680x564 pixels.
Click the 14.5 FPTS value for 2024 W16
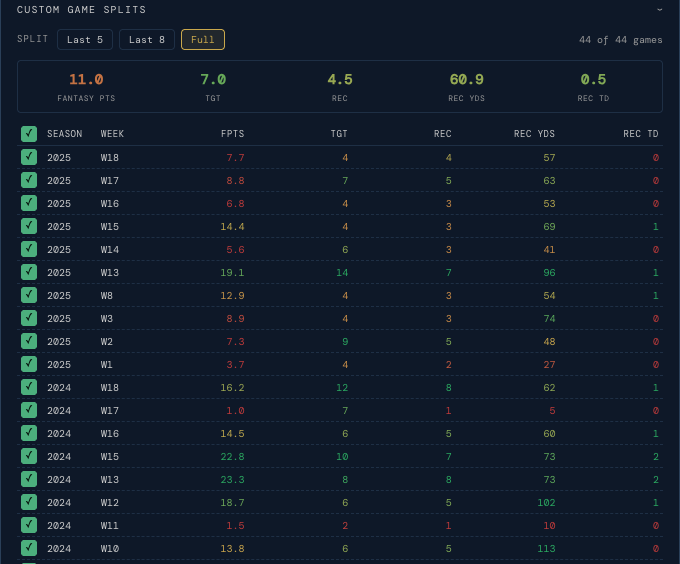coord(232,434)
